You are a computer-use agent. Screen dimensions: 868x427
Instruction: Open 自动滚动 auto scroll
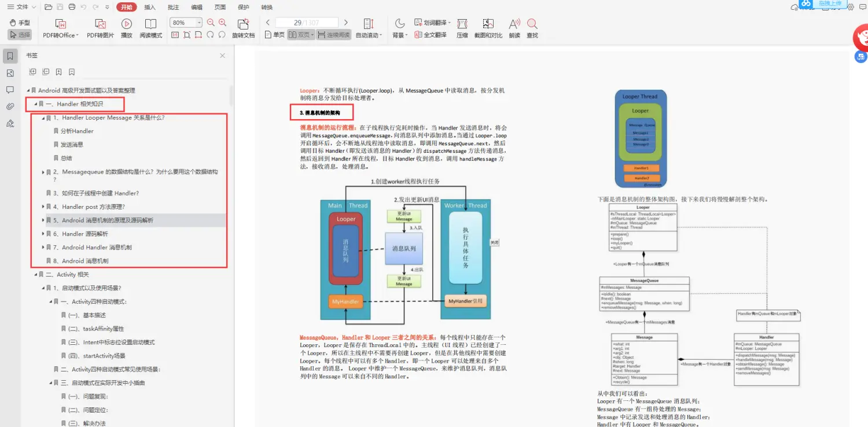369,28
